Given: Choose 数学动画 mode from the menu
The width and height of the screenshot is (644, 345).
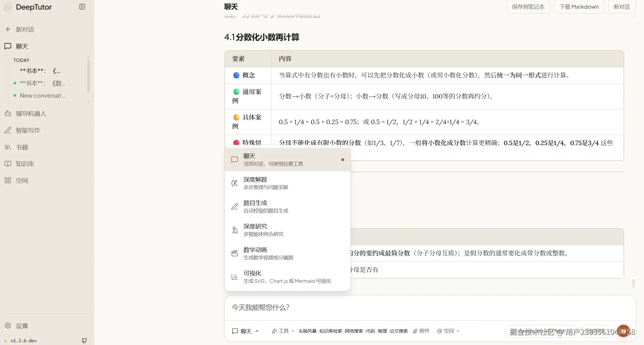Looking at the screenshot, I should (x=288, y=253).
